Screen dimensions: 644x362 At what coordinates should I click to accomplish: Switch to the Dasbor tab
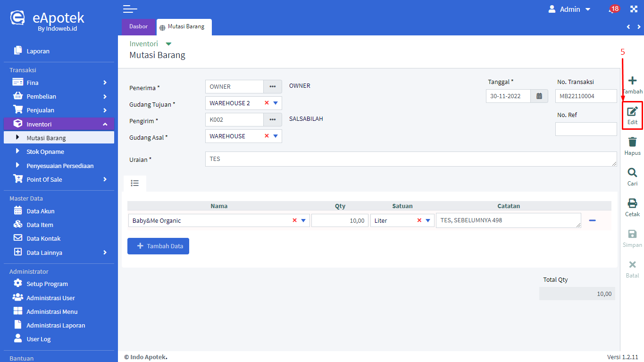click(x=138, y=27)
